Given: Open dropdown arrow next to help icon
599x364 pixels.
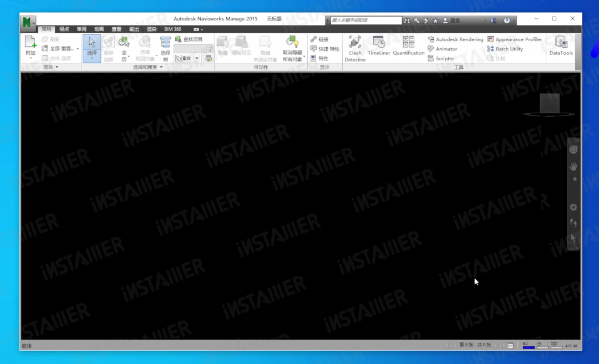Looking at the screenshot, I should [514, 20].
